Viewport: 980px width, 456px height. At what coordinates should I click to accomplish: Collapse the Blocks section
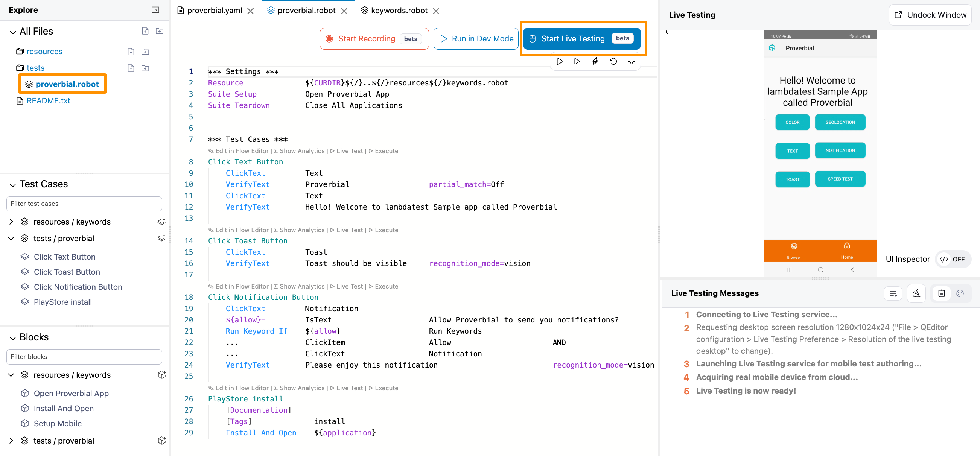[12, 338]
